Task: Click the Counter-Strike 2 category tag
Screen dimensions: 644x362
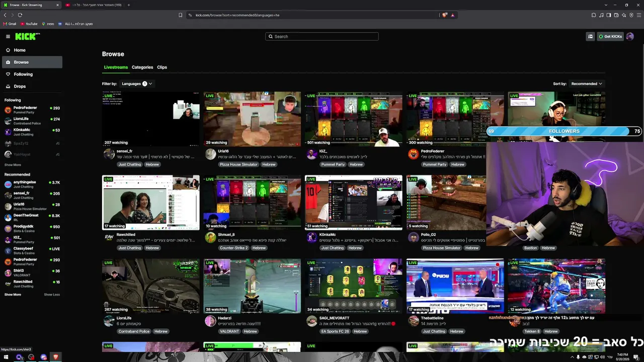Action: [x=234, y=248]
